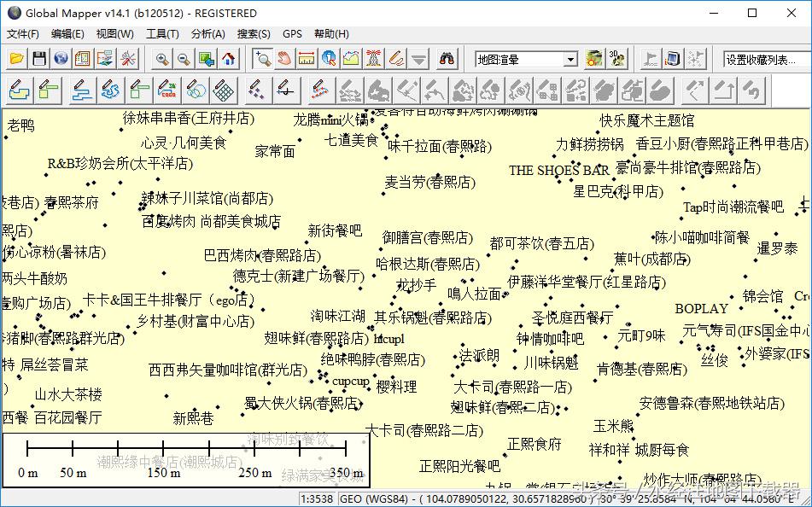Open the 文件(F) menu
This screenshot has height=507, width=812.
click(x=23, y=34)
